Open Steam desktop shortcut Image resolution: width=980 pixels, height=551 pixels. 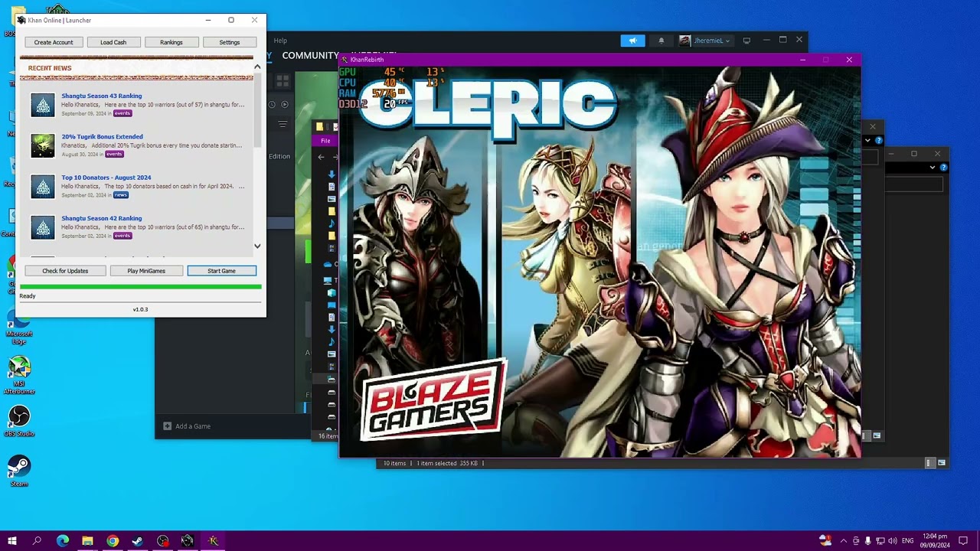pos(19,471)
